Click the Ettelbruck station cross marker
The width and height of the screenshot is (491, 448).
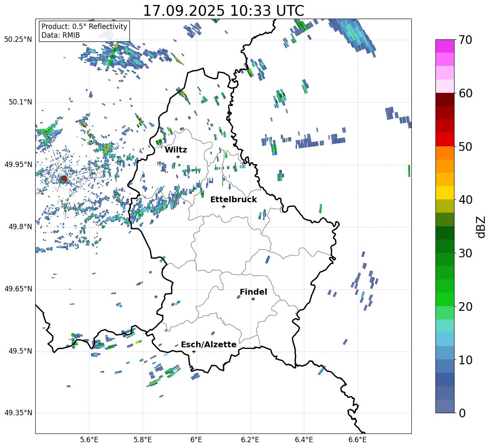tap(224, 206)
